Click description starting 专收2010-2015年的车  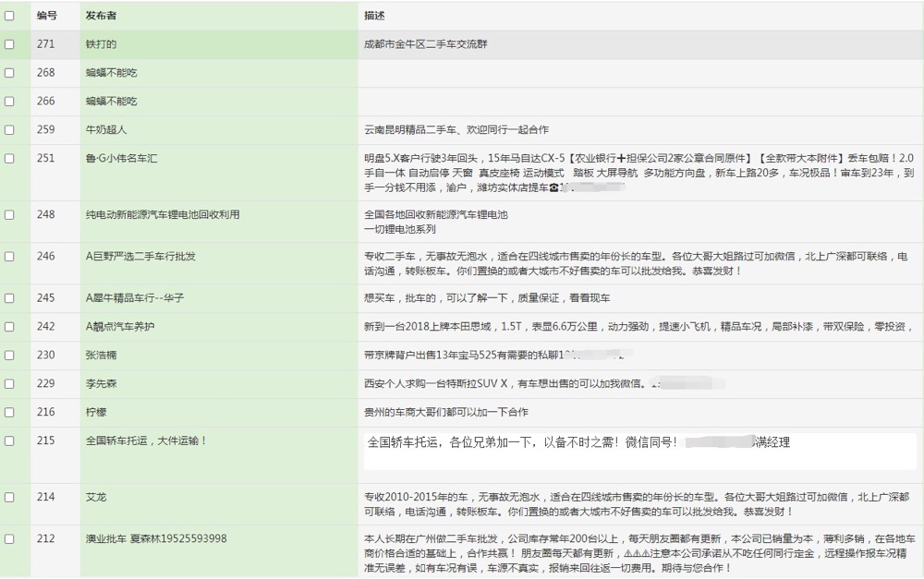pos(637,505)
